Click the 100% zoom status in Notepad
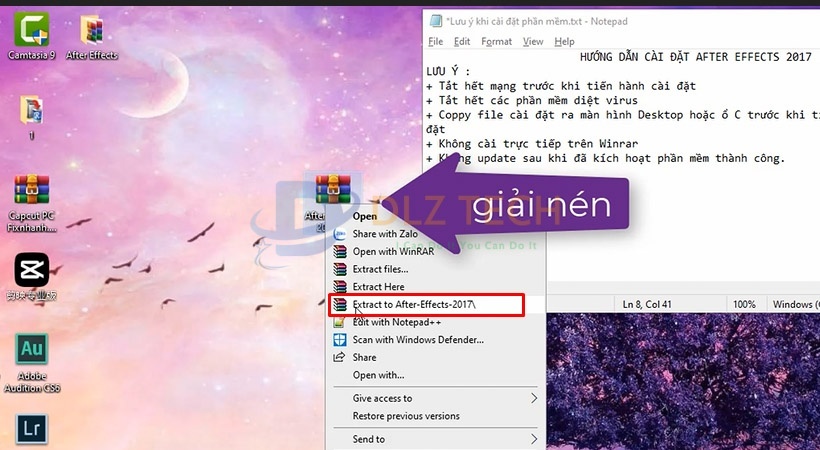Image resolution: width=820 pixels, height=450 pixels. pyautogui.click(x=744, y=304)
